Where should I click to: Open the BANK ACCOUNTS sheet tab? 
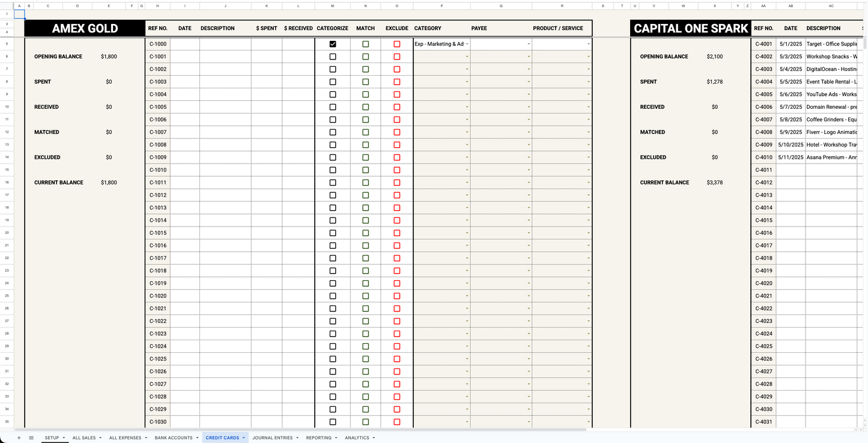tap(172, 438)
